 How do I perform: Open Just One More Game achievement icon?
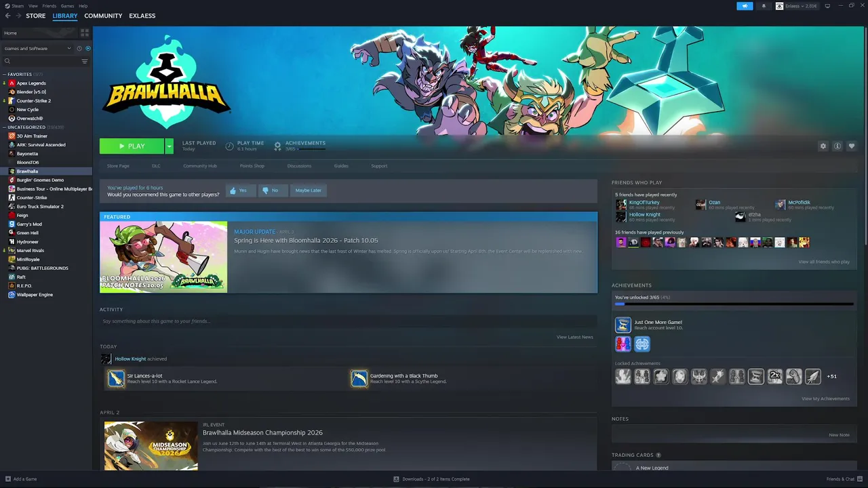(x=623, y=325)
